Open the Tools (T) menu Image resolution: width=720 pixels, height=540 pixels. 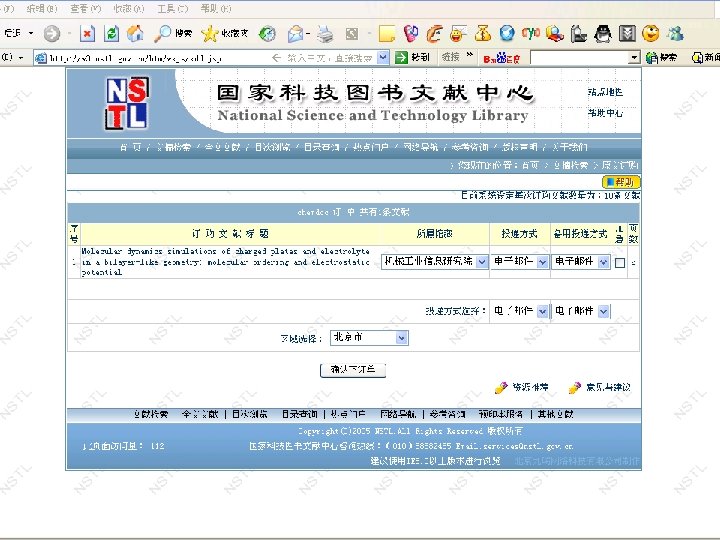tap(173, 9)
